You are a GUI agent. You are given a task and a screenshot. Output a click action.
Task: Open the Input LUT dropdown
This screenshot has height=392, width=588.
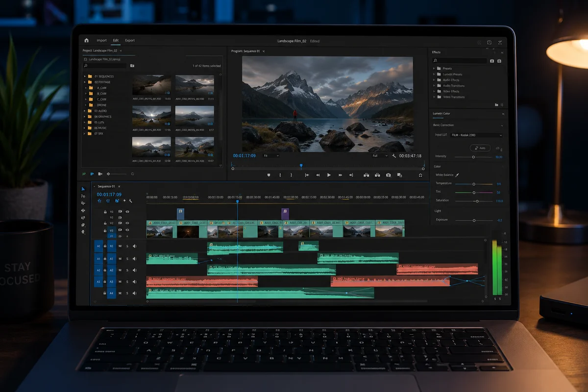pos(476,135)
